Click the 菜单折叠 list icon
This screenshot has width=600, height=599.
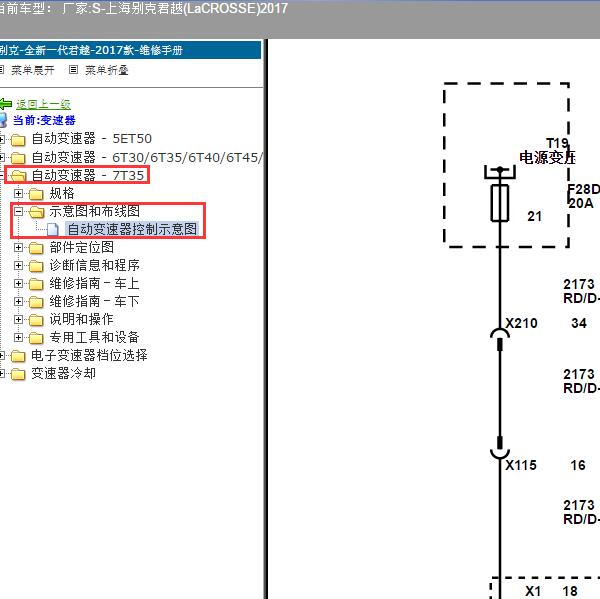pos(73,70)
